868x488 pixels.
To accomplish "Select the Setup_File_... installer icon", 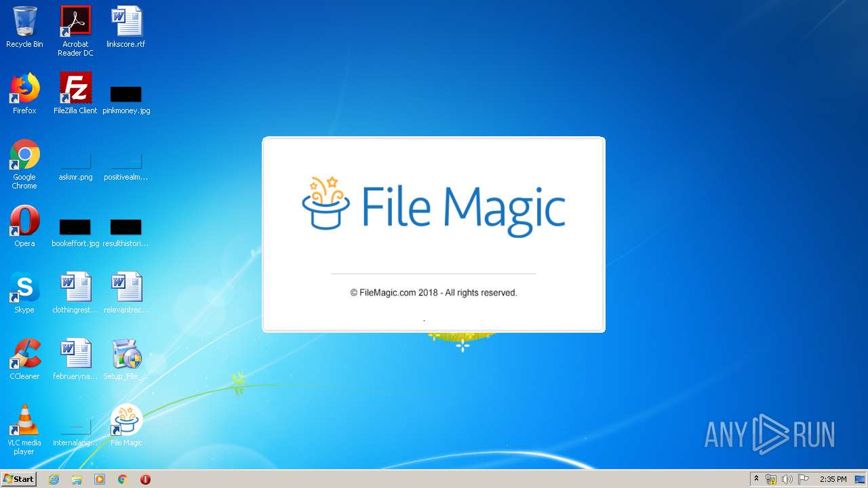I will (126, 359).
